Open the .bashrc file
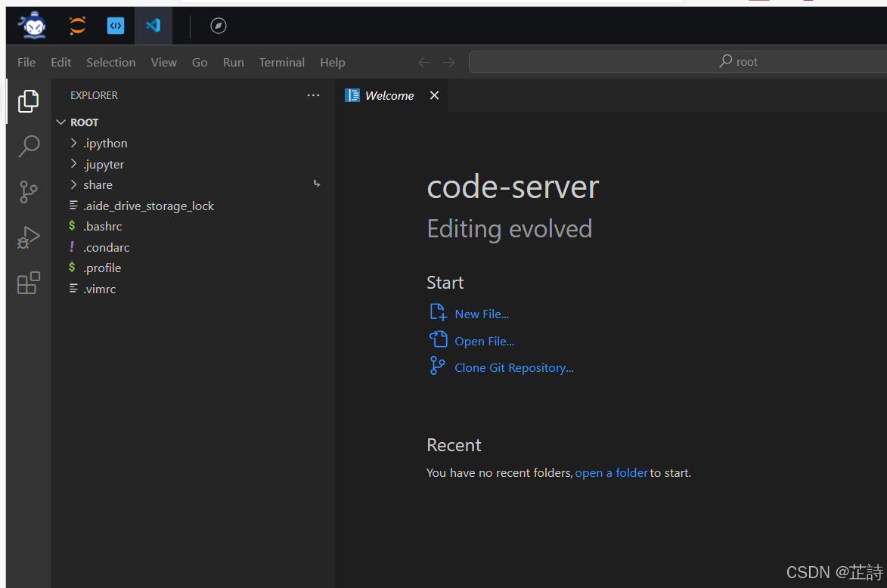The width and height of the screenshot is (887, 588). click(x=102, y=226)
